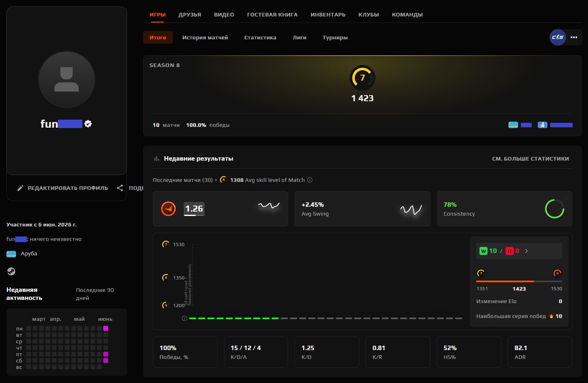Click the 82.1 ADR stat card
The height and width of the screenshot is (383, 588).
(540, 352)
